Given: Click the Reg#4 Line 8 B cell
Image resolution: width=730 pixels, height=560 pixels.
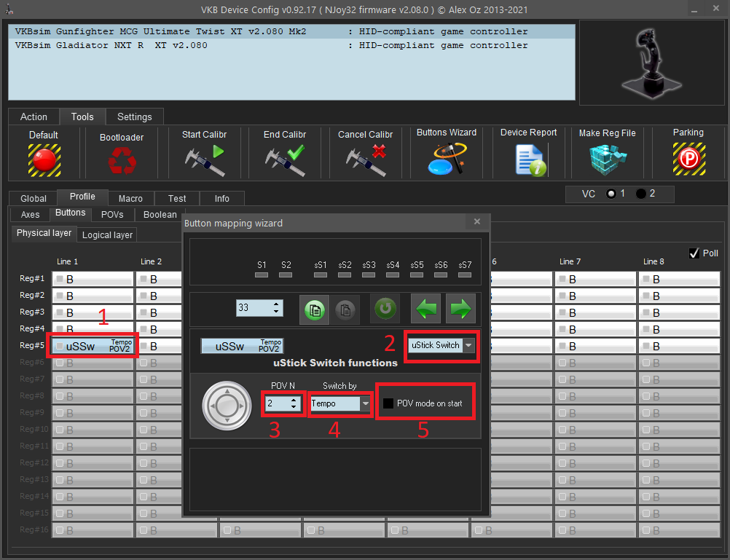Looking at the screenshot, I should pyautogui.click(x=679, y=329).
